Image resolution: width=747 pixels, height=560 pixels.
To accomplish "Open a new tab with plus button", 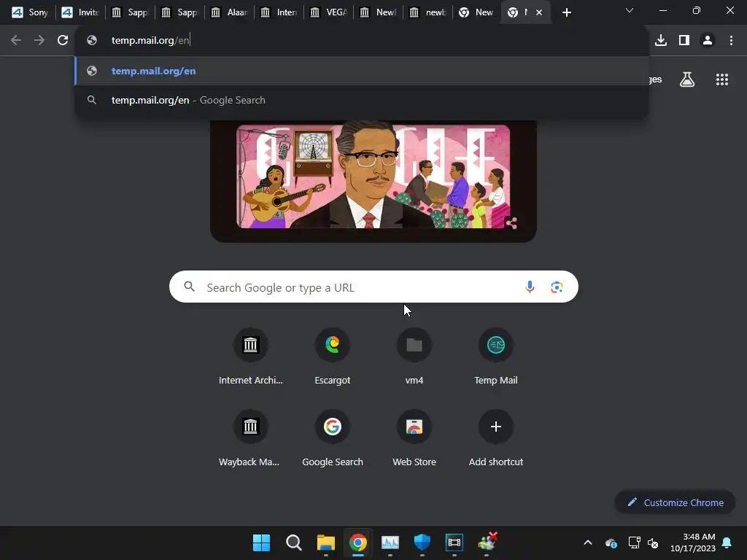I will pyautogui.click(x=566, y=12).
